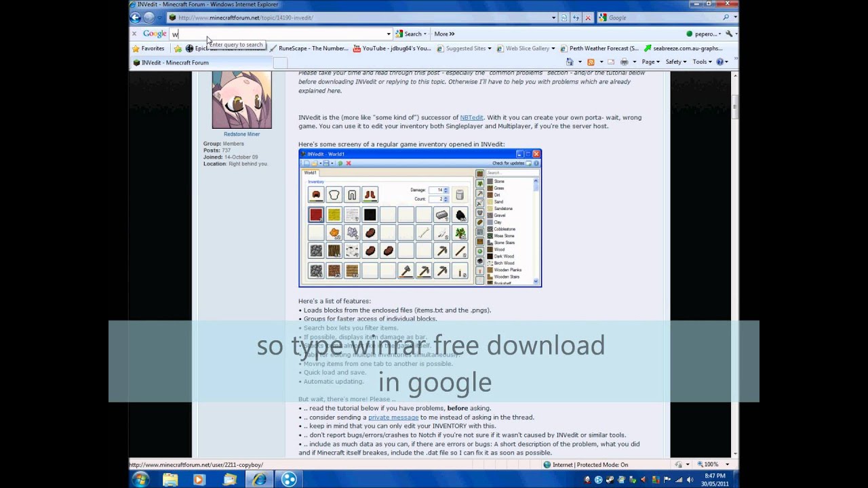Screen dimensions: 868x488
Task: Open the Safety menu dropdown
Action: pyautogui.click(x=676, y=62)
